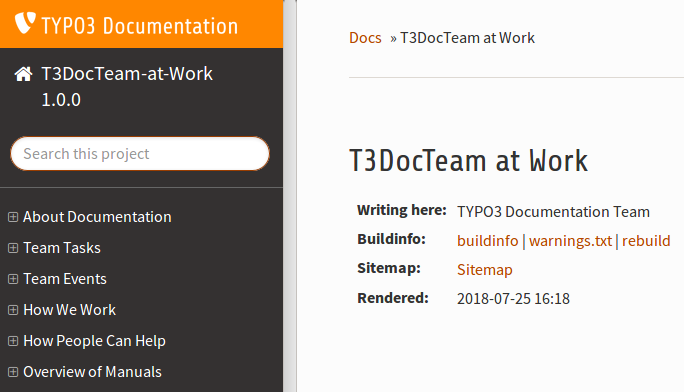This screenshot has width=684, height=392.
Task: Expand the Team Tasks plus icon
Action: (x=13, y=248)
